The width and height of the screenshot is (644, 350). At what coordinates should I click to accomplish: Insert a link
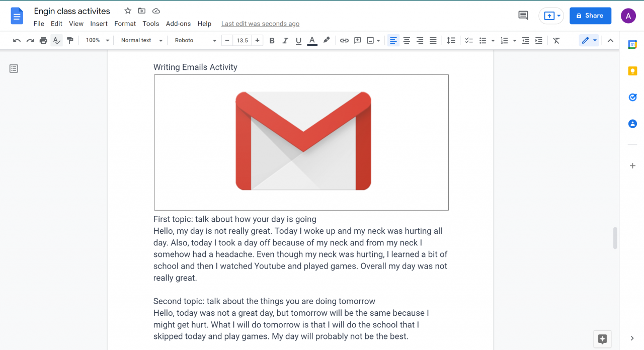(344, 40)
